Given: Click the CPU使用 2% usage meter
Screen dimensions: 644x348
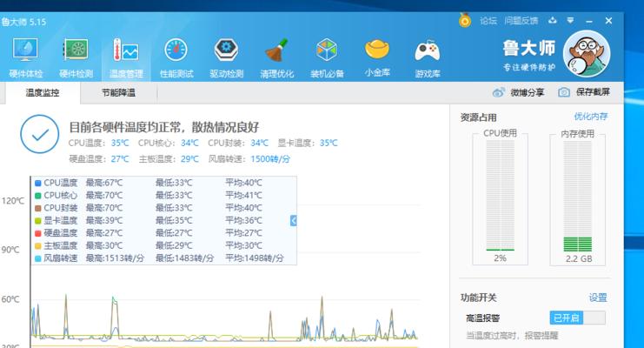Looking at the screenshot, I should [501, 198].
